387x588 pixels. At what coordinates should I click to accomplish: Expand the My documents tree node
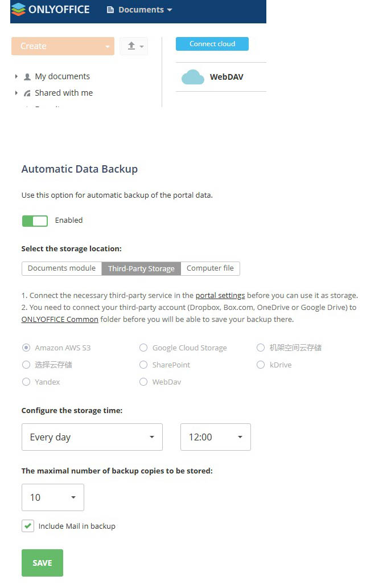(x=16, y=76)
